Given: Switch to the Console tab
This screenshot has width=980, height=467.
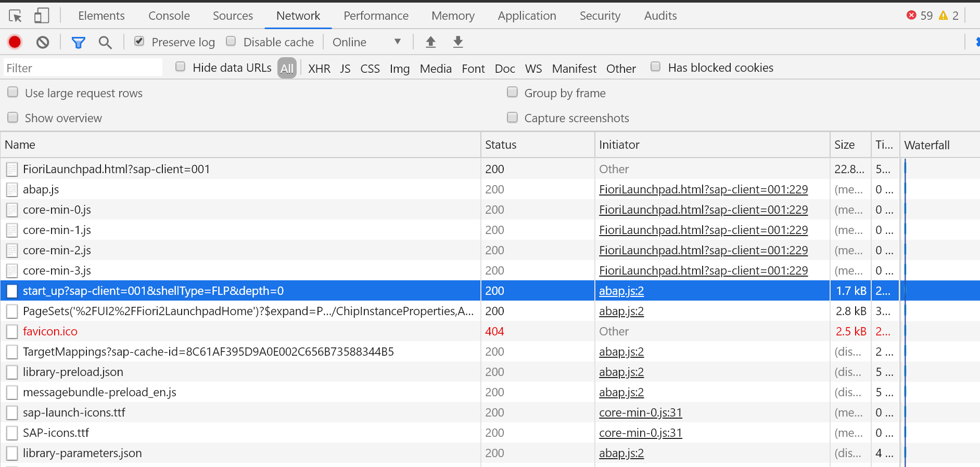Looking at the screenshot, I should [169, 16].
